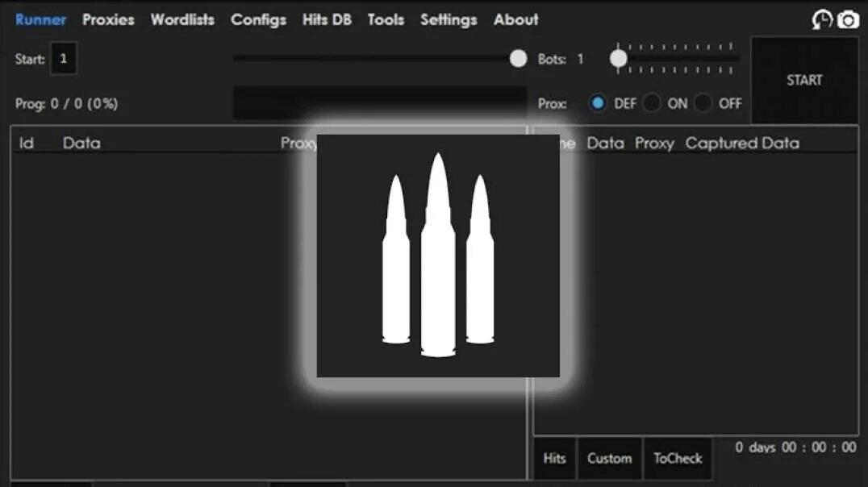Viewport: 868px width, 487px height.
Task: Click the start position slider handle
Action: click(x=518, y=58)
